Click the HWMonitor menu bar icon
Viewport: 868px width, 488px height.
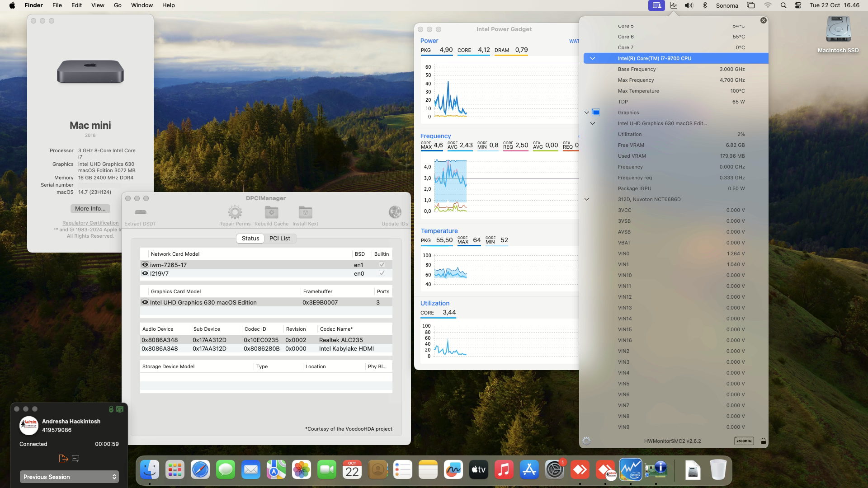click(674, 5)
